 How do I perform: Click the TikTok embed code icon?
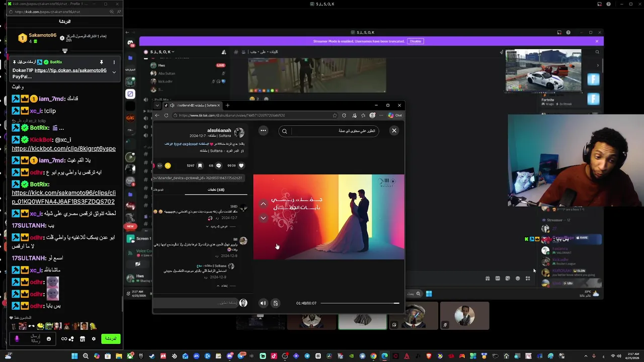[160, 165]
